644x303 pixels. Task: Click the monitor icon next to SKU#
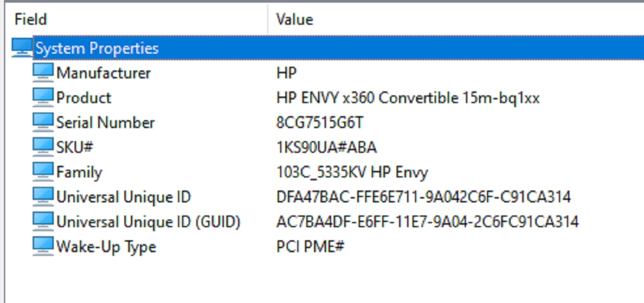coord(43,147)
